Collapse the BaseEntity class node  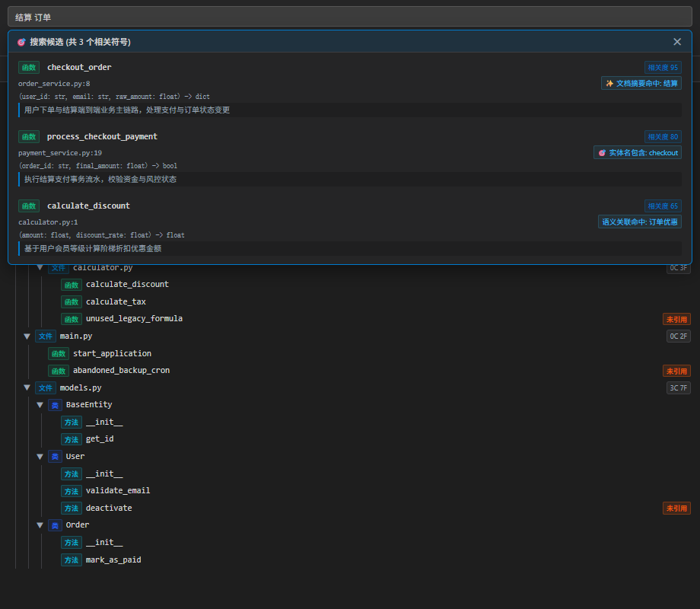[40, 405]
